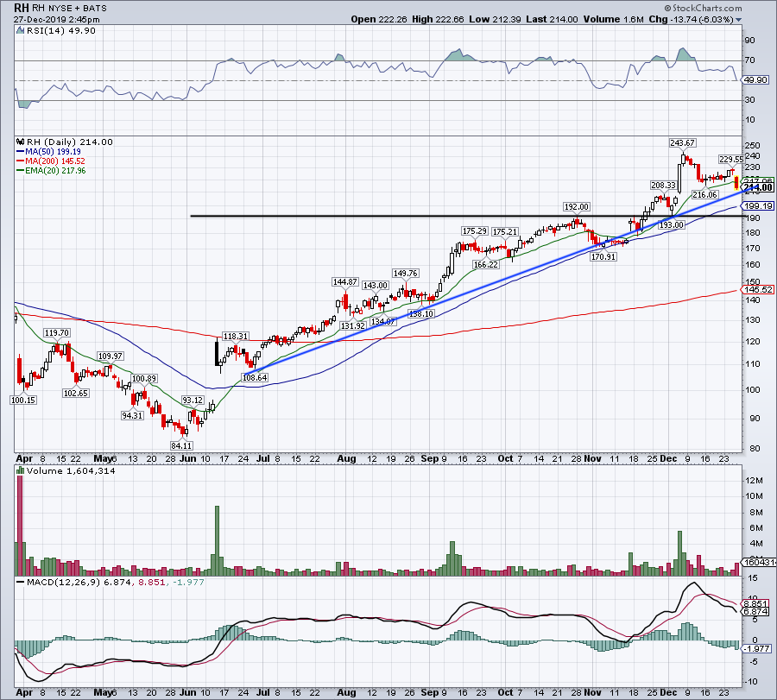Viewport: 777px width, 700px height.
Task: Click the 144.87 price label
Action: coord(344,281)
